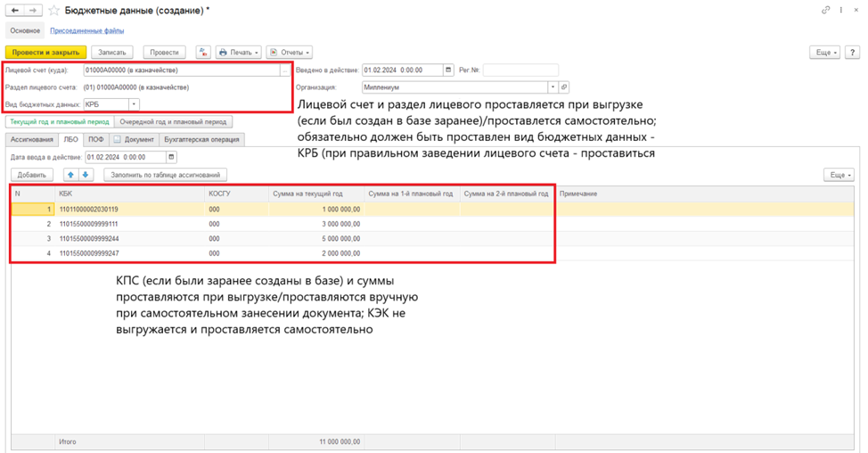Move the row down with blue arrow
This screenshot has height=453, width=868.
[x=86, y=175]
